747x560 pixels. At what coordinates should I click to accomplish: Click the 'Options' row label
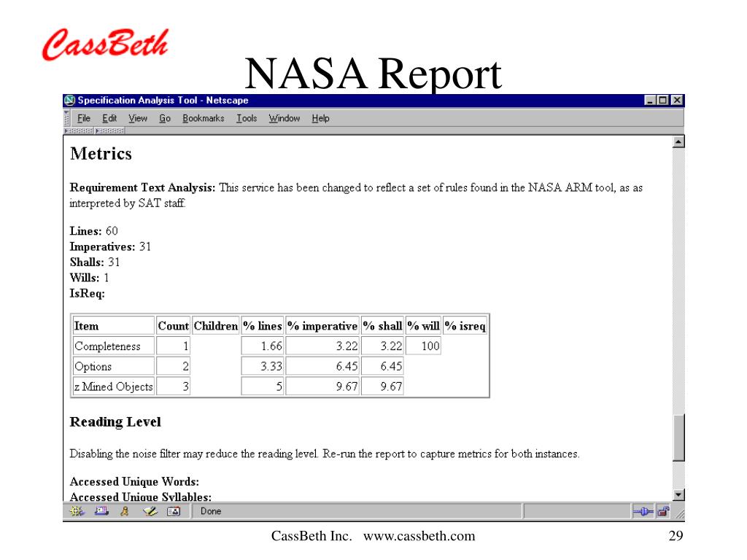tap(93, 367)
